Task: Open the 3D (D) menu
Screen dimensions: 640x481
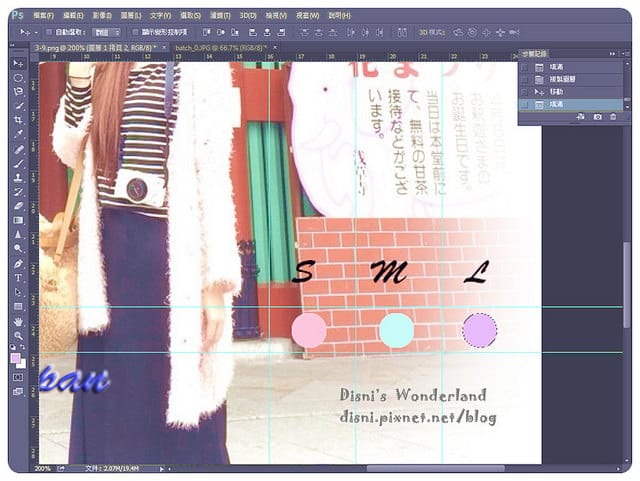Action: [x=248, y=16]
